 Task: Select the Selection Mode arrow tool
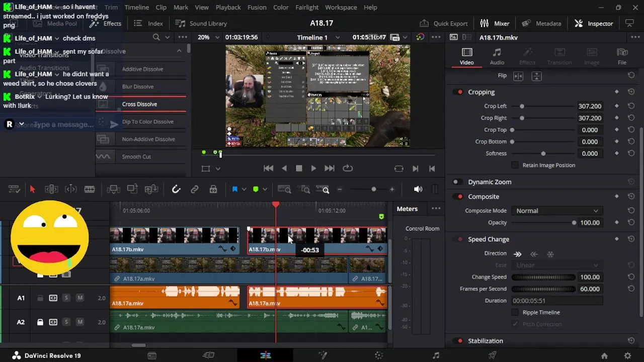click(x=33, y=189)
